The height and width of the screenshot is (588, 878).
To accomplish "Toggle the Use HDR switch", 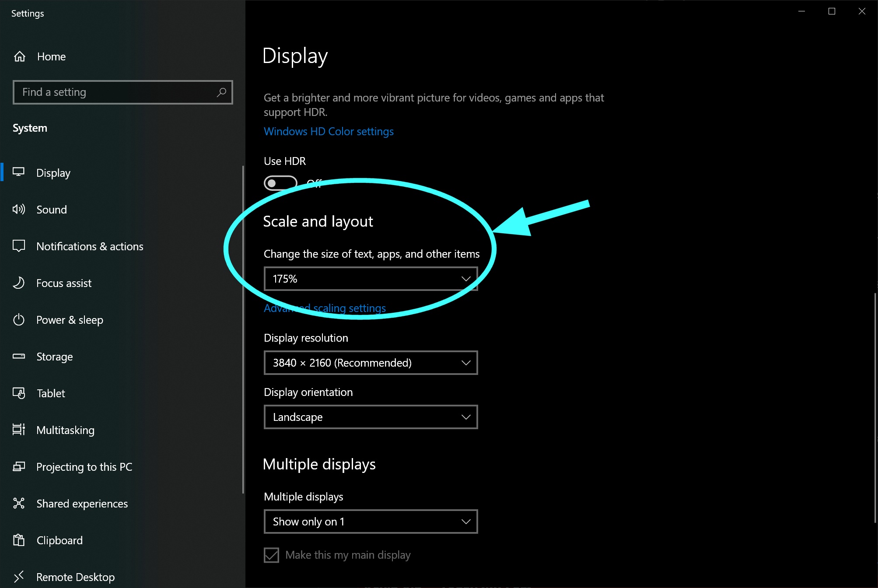I will tap(280, 183).
